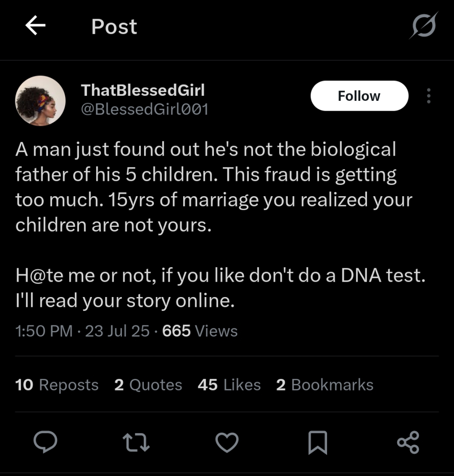
Task: Click the 665 Views count
Action: [200, 331]
